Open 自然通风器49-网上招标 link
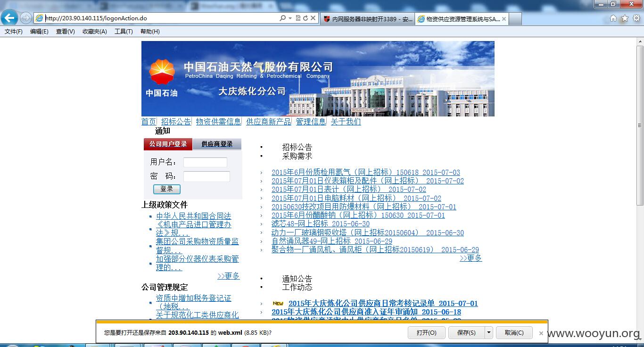Screen dimensions: 644x347 (332, 241)
